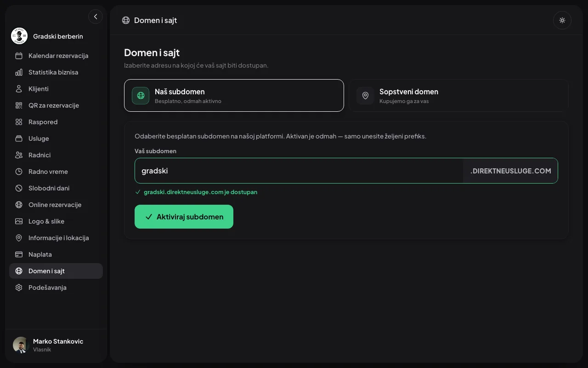The width and height of the screenshot is (588, 368).
Task: Open Statistika biznisa bar chart icon
Action: click(19, 72)
